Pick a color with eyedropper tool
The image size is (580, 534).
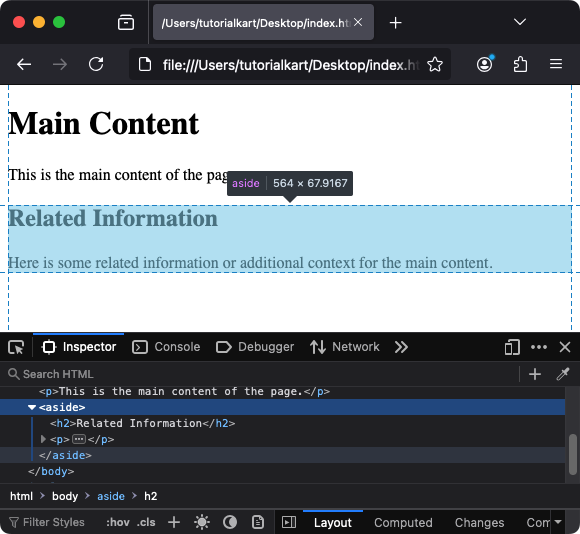pyautogui.click(x=563, y=374)
